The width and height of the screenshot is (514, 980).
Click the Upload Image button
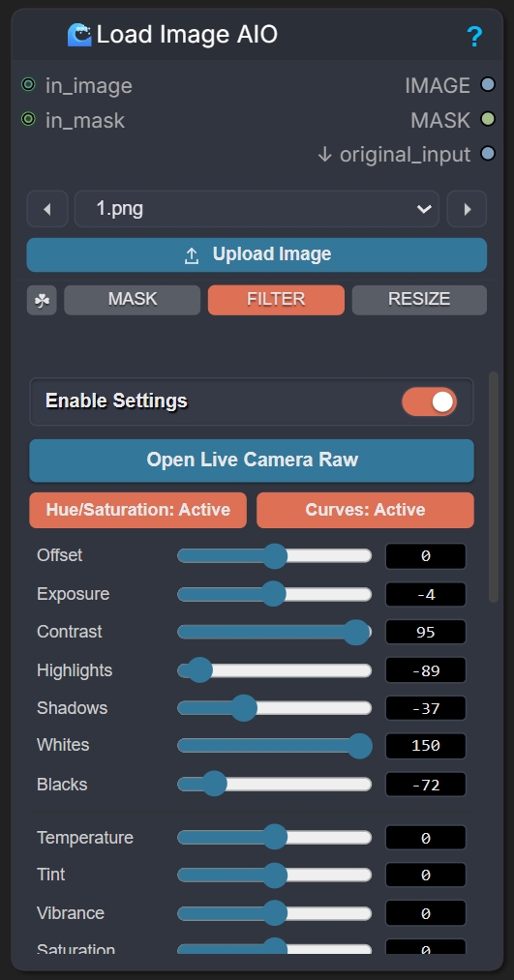(x=257, y=254)
